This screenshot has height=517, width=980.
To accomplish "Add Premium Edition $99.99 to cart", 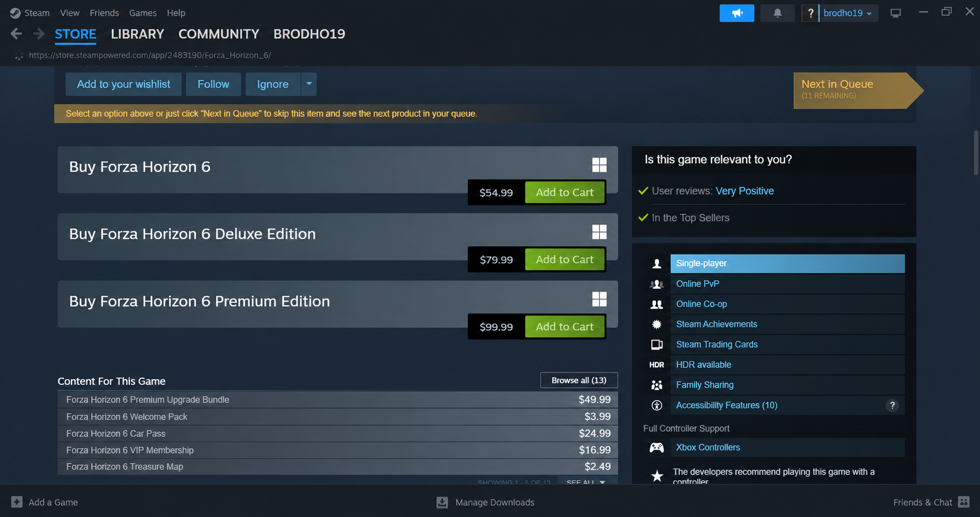I will [565, 327].
